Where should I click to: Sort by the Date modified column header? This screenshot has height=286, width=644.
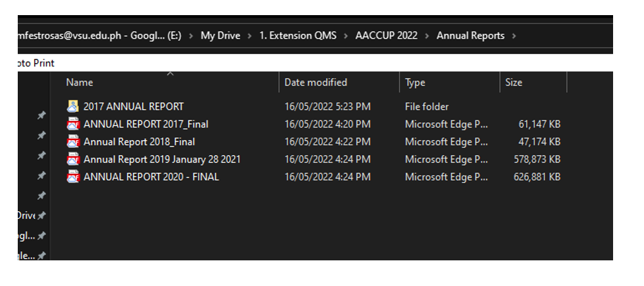click(316, 83)
